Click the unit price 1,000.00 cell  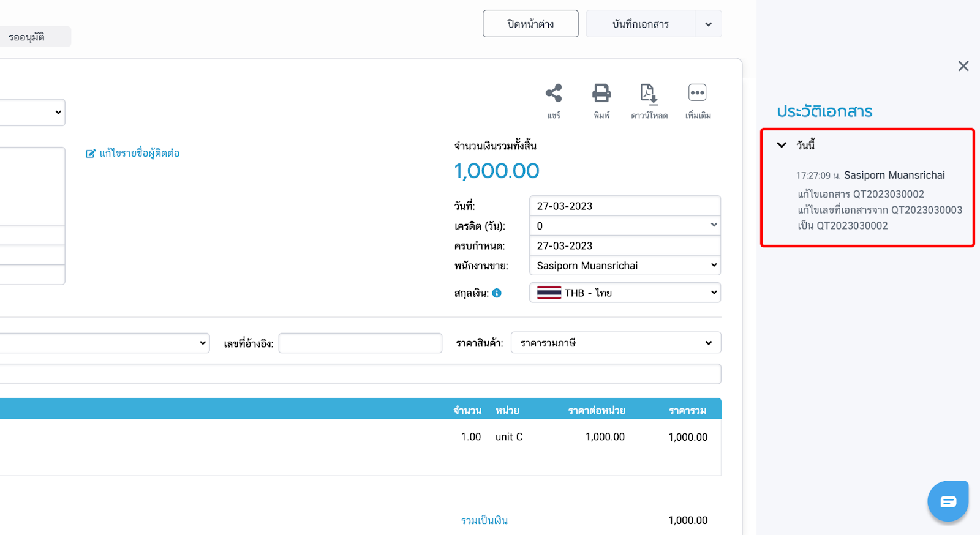point(605,437)
